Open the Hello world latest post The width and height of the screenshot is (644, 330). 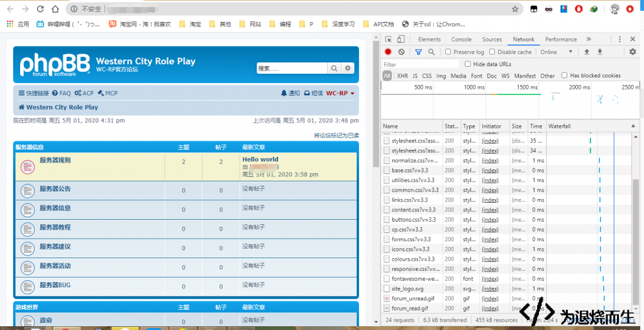pyautogui.click(x=260, y=159)
